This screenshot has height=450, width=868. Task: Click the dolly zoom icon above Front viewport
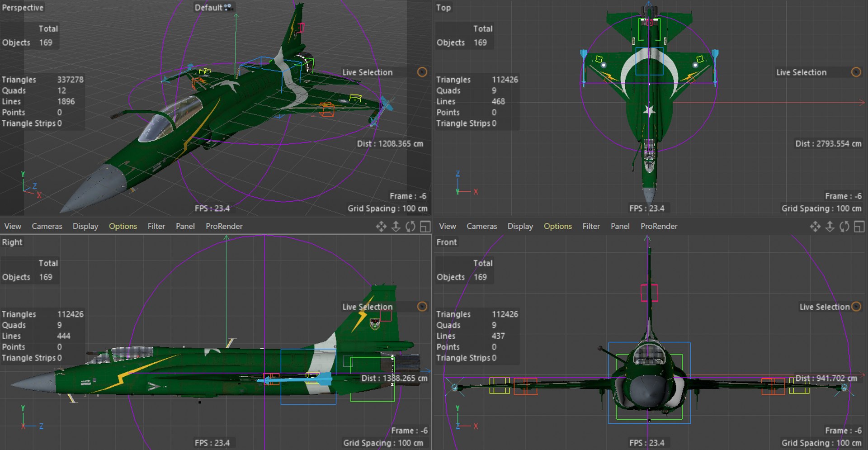point(830,227)
